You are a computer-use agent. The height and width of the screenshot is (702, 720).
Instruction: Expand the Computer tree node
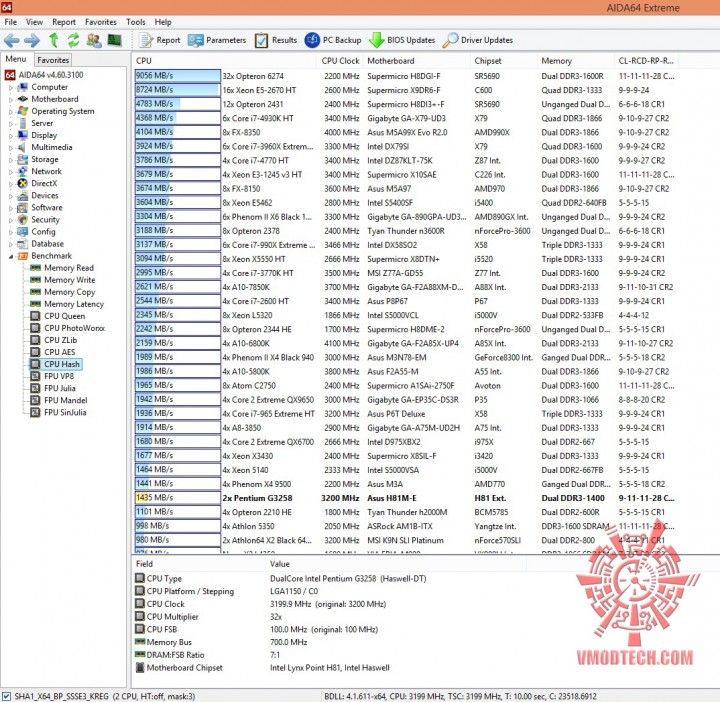click(x=11, y=88)
